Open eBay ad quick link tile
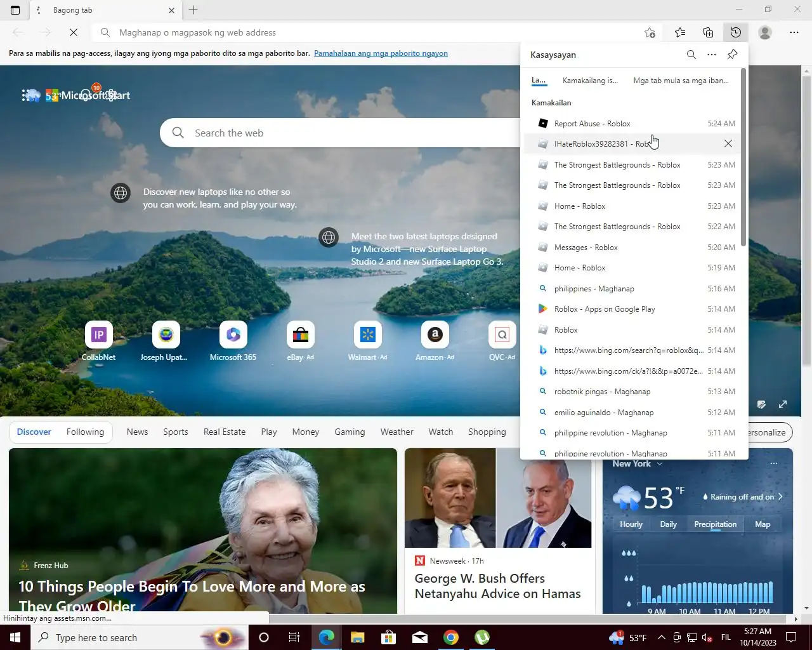The width and height of the screenshot is (812, 650). 301,342
